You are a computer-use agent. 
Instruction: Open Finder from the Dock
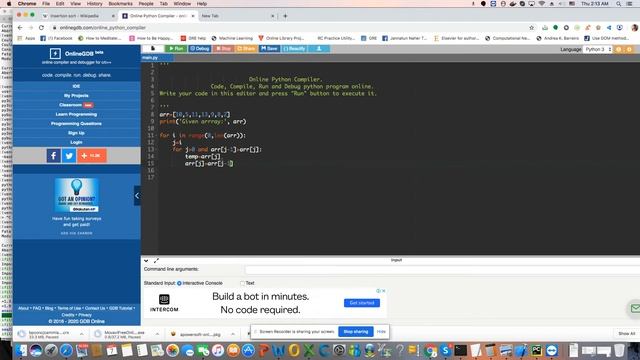pos(21,350)
